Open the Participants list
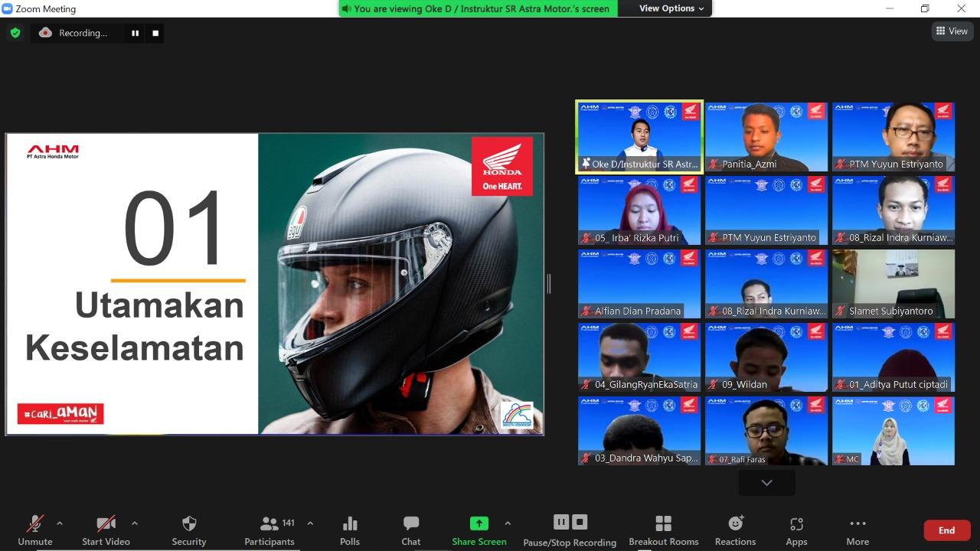Screen dimensions: 980x551 [269, 530]
